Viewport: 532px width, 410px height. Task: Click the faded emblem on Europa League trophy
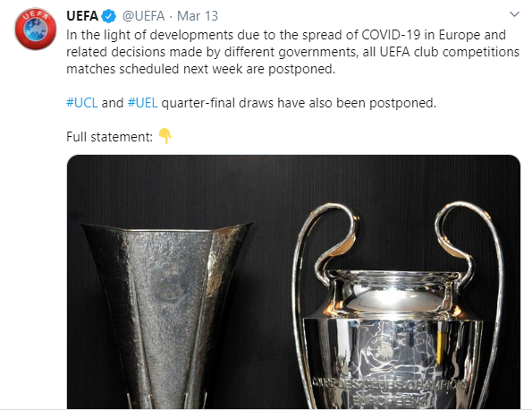pyautogui.click(x=170, y=283)
